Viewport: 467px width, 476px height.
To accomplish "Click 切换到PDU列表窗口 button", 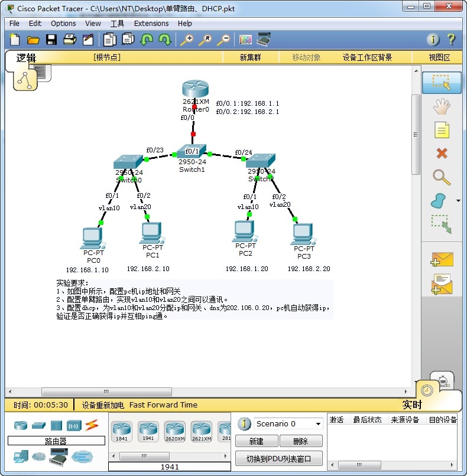I will [x=278, y=459].
